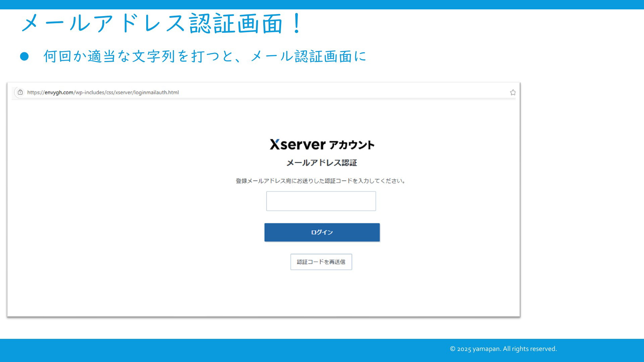
Task: Click the Xserver アカウント logo
Action: (x=322, y=144)
